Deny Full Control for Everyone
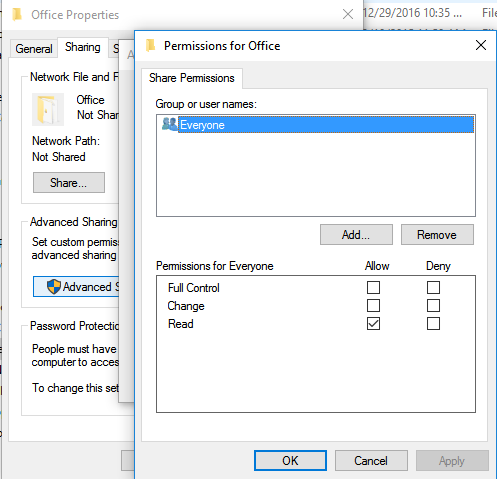 [x=433, y=287]
